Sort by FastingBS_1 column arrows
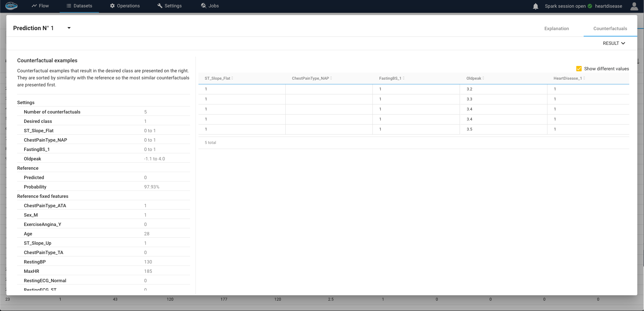 (x=404, y=78)
